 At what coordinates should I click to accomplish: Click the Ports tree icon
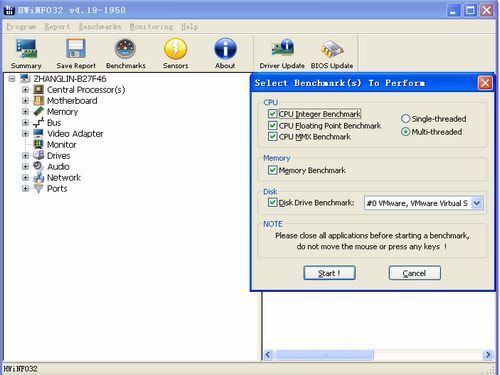coord(39,189)
